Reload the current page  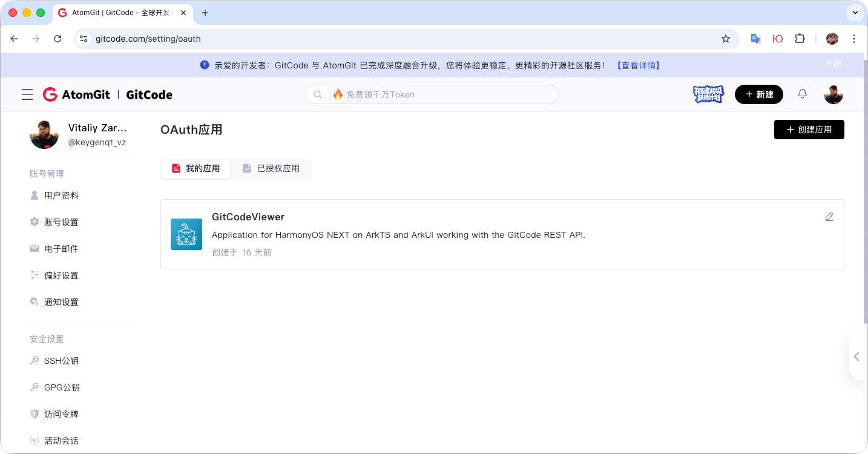[x=58, y=39]
